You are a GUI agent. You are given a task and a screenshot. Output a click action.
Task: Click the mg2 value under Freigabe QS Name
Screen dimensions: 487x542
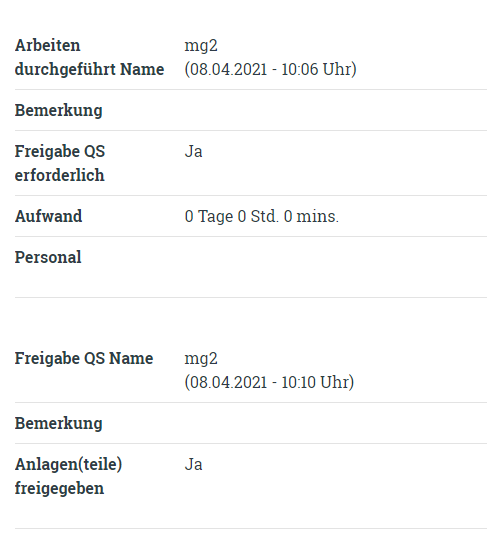pyautogui.click(x=201, y=358)
